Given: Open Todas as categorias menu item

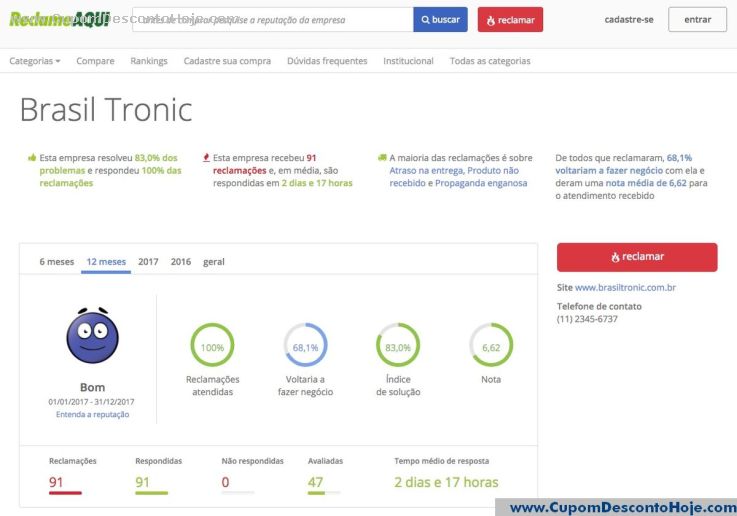Looking at the screenshot, I should coord(490,61).
